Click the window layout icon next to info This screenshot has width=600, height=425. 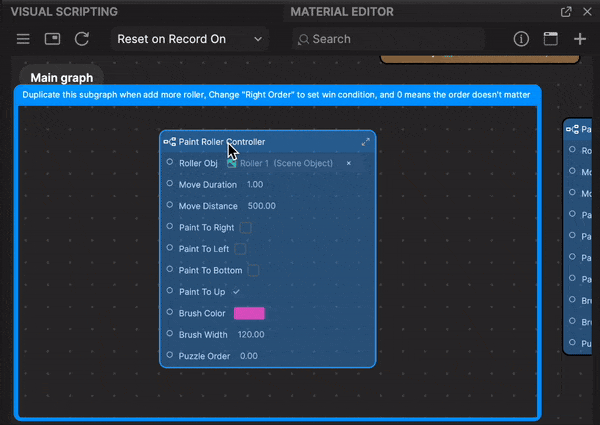click(550, 39)
